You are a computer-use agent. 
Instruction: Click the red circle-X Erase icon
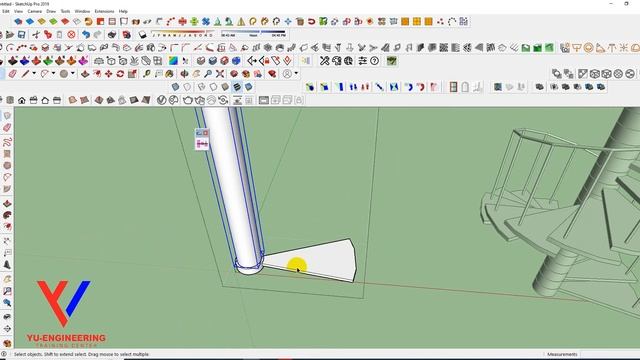(x=71, y=35)
